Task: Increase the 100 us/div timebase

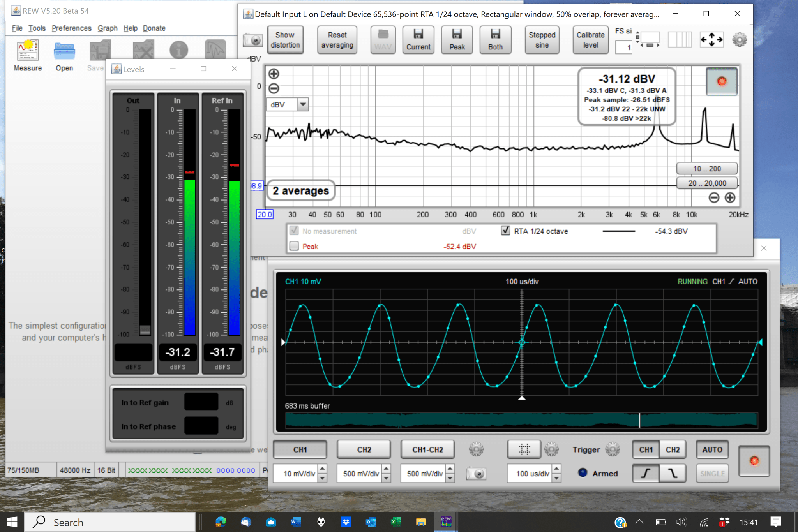Action: pyautogui.click(x=557, y=469)
